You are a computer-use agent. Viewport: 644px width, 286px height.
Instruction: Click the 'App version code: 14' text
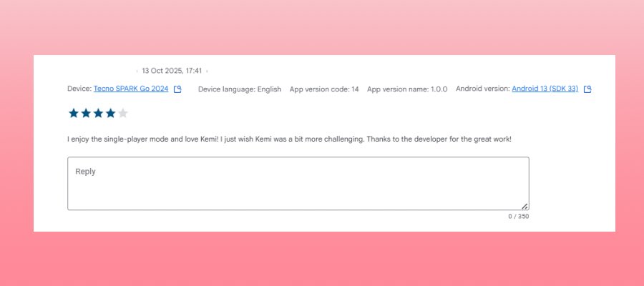[324, 89]
